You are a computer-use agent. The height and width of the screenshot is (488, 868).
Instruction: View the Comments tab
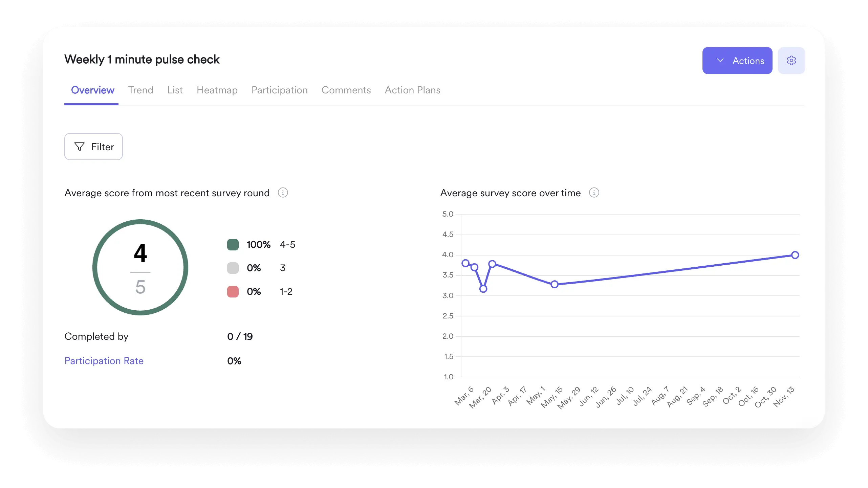(x=346, y=90)
